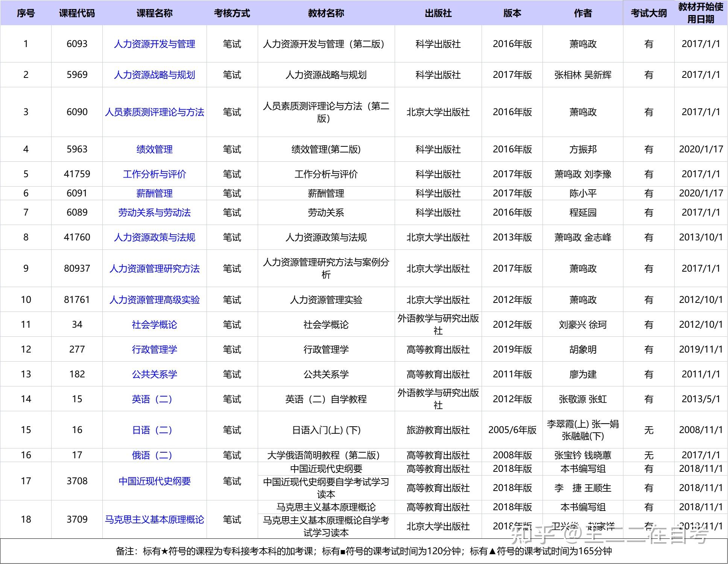Click the 考核方式 column header
This screenshot has width=728, height=564.
(x=232, y=13)
